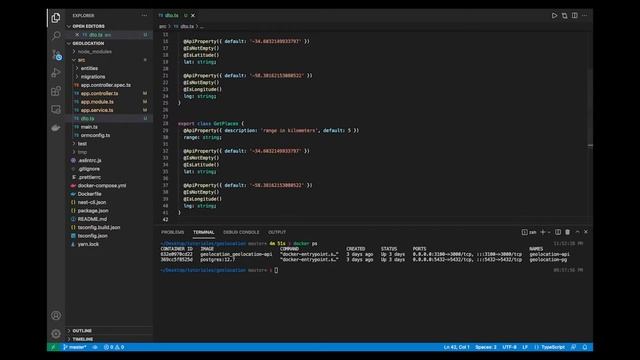Open the Docker view in activity bar
640x360 pixels.
(56, 128)
